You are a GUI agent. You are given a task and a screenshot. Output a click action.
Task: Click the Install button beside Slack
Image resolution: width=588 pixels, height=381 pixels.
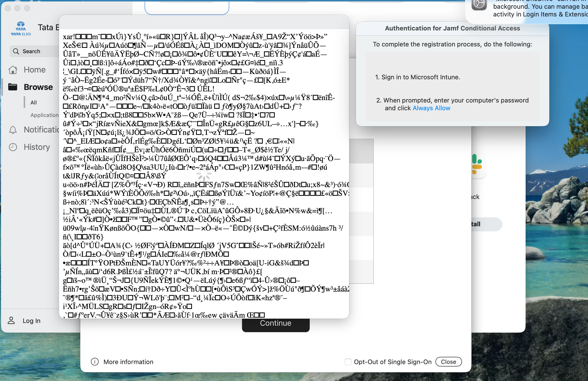pos(485,224)
